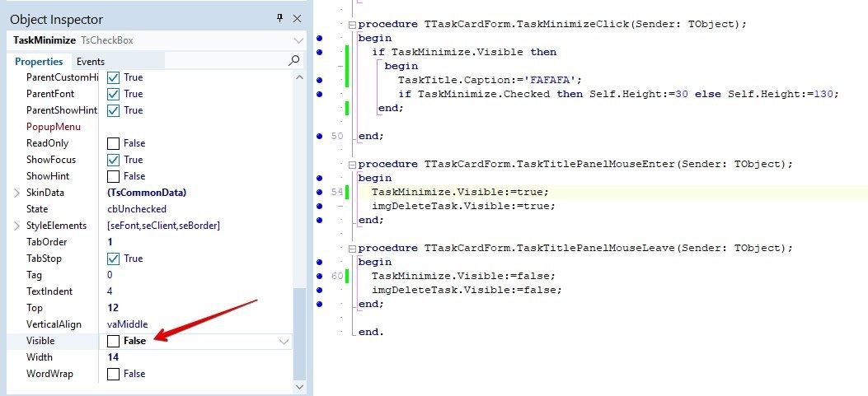Screen dimensions: 868x396
Task: Collapse the TaskTitlePanelMouseEnter procedure fold
Action: coord(352,165)
